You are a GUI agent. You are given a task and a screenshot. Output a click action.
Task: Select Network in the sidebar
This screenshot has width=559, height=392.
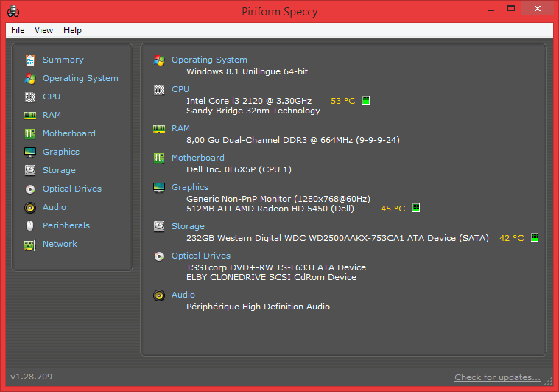point(60,244)
